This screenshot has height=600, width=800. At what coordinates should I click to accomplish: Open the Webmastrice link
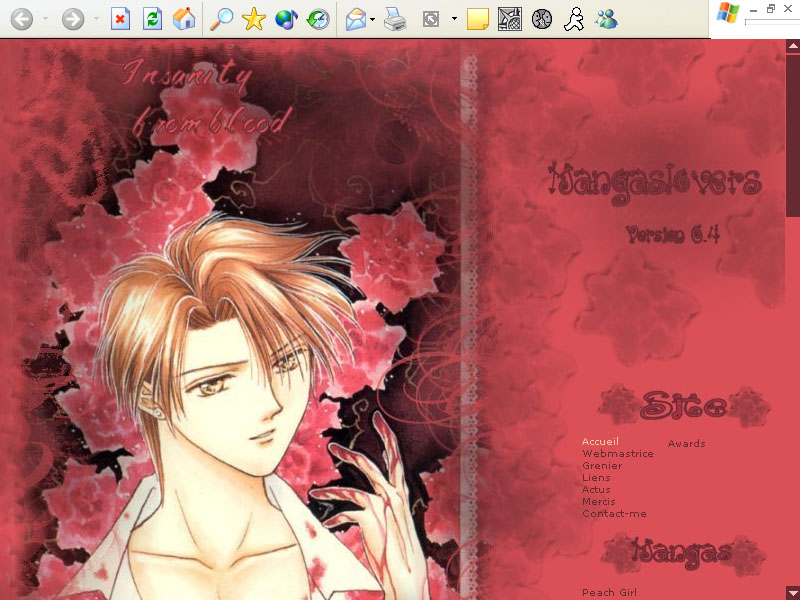pos(618,454)
